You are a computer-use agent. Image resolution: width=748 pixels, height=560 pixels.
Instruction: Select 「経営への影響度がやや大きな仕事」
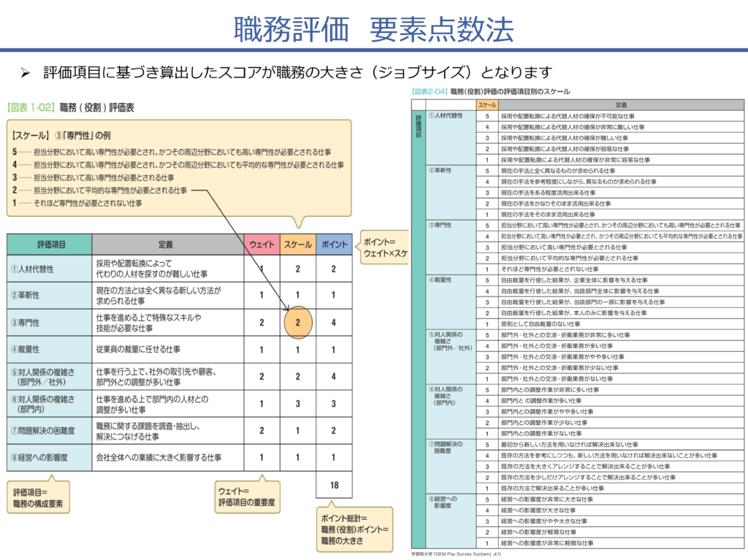tap(543, 521)
